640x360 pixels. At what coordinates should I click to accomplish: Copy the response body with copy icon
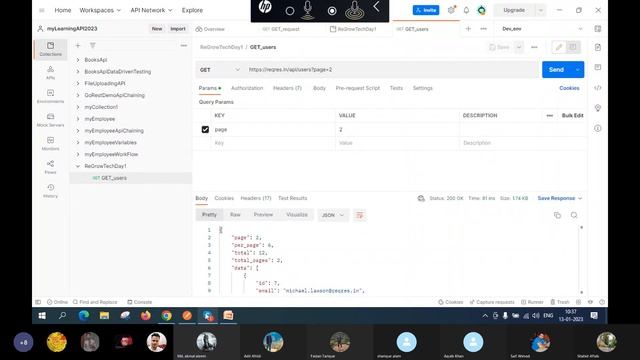tap(557, 215)
